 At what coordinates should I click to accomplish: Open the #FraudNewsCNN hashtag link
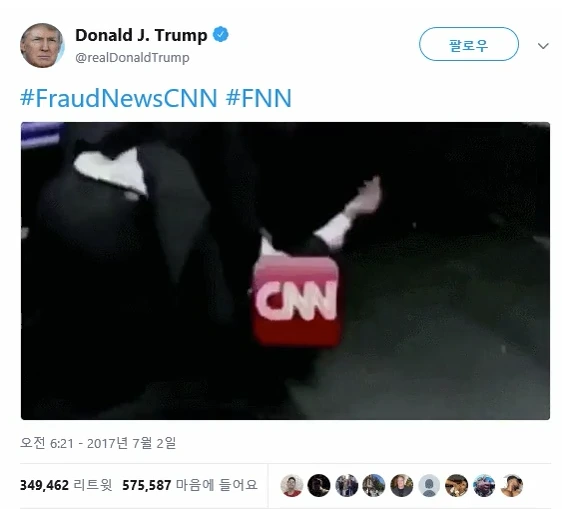tap(119, 98)
